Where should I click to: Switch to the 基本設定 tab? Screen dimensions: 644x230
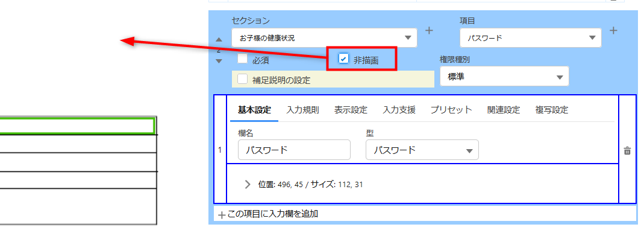[255, 110]
